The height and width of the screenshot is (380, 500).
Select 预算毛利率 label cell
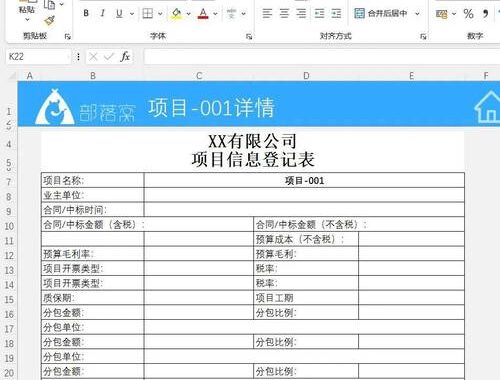(x=93, y=254)
